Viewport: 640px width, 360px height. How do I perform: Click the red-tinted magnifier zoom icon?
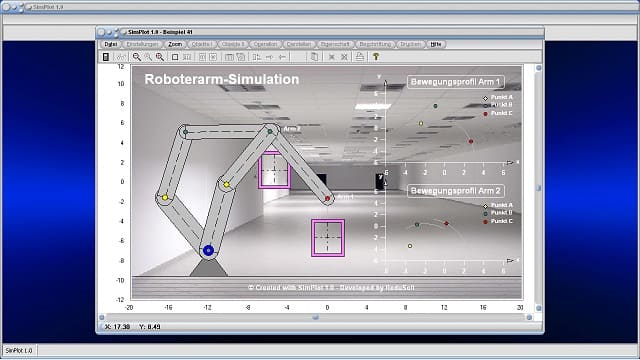[160, 57]
